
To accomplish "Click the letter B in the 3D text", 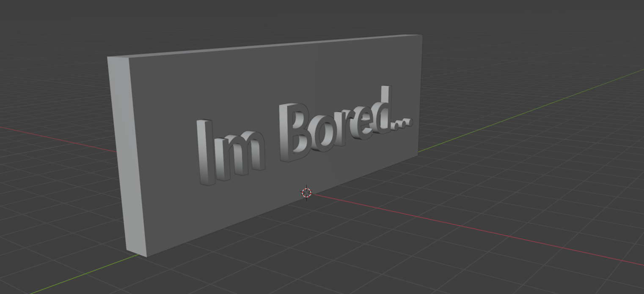I will (x=295, y=132).
